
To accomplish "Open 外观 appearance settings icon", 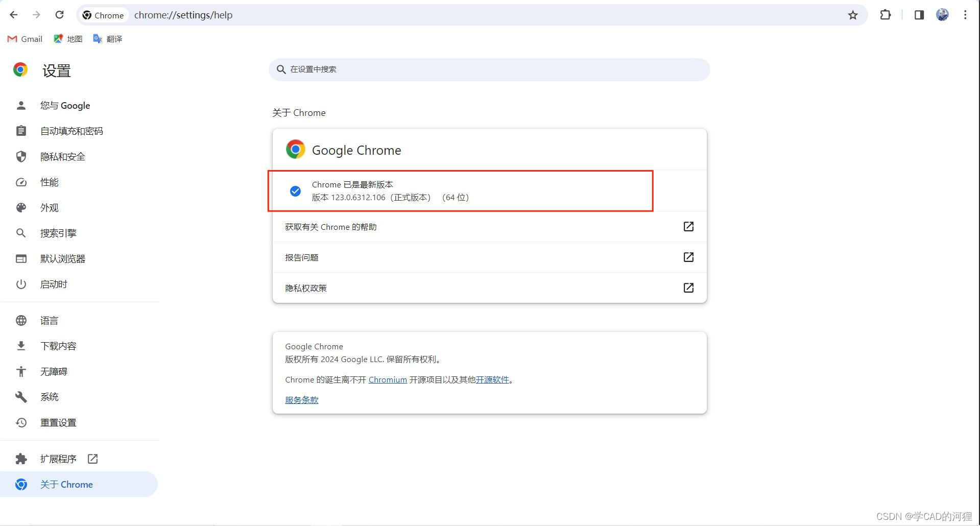I will (x=21, y=207).
